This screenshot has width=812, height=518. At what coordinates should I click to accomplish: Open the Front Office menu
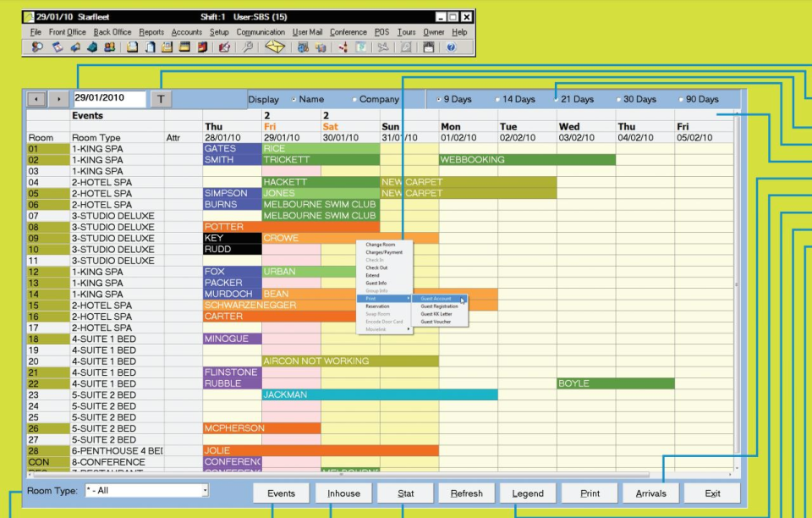tap(68, 32)
